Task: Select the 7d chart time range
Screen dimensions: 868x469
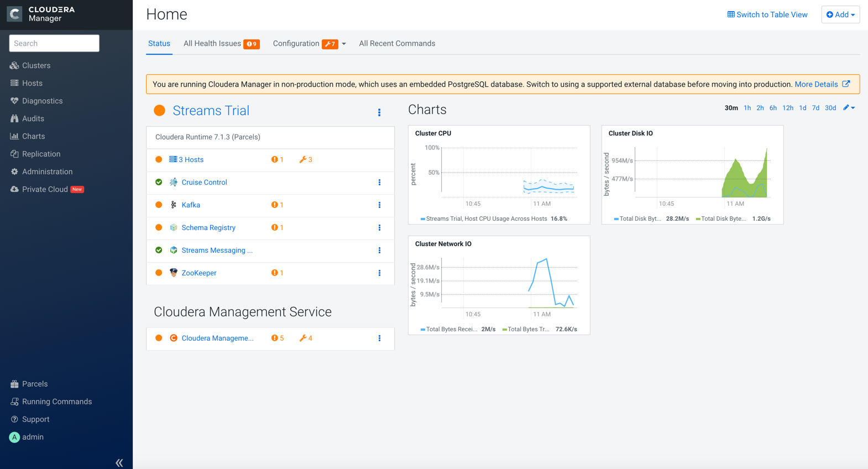Action: [815, 108]
